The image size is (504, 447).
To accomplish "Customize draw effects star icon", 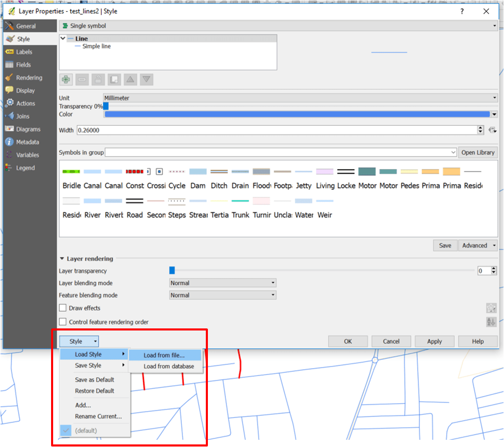I will pyautogui.click(x=491, y=308).
